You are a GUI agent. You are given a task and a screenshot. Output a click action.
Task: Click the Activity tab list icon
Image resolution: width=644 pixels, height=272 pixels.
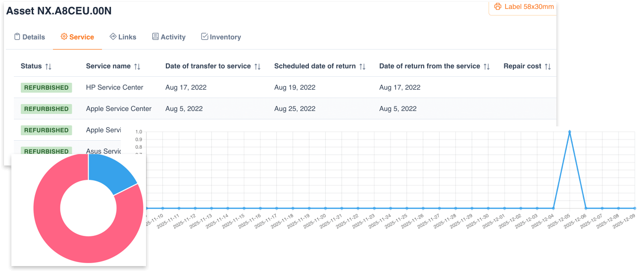pyautogui.click(x=155, y=37)
